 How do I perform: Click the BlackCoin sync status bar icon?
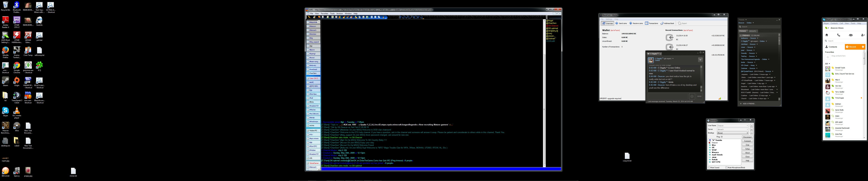pyautogui.click(x=720, y=98)
